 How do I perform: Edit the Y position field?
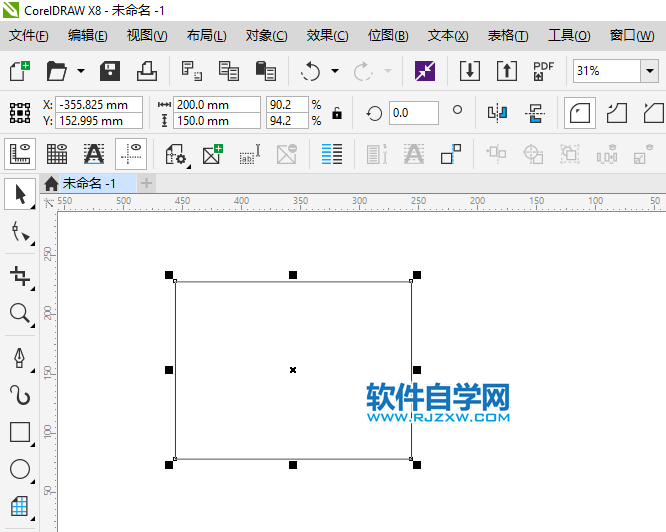99,121
